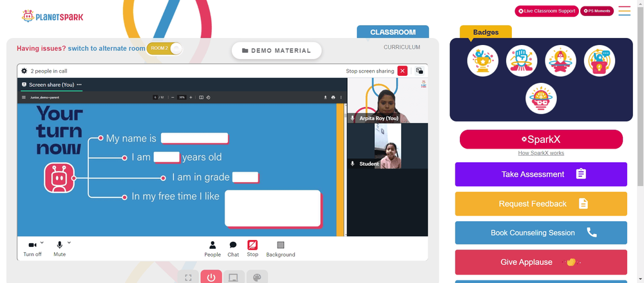Click the PlanetSpark logo
The width and height of the screenshot is (644, 283).
point(53,17)
